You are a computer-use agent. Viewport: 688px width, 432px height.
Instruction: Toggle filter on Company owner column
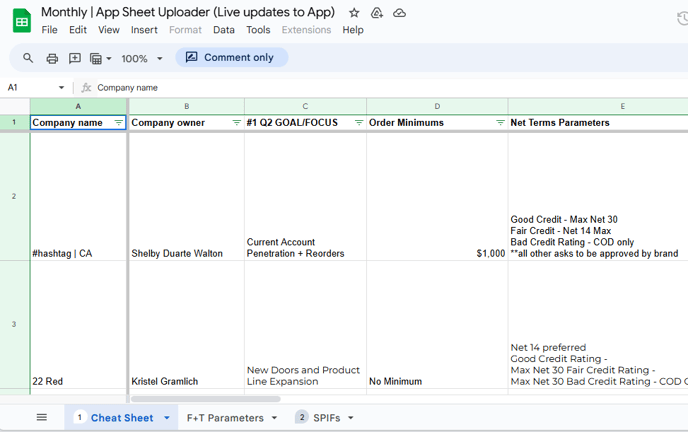[236, 123]
